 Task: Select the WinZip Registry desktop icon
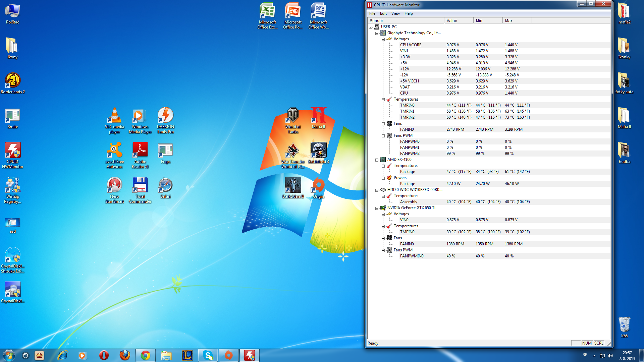coord(13,190)
